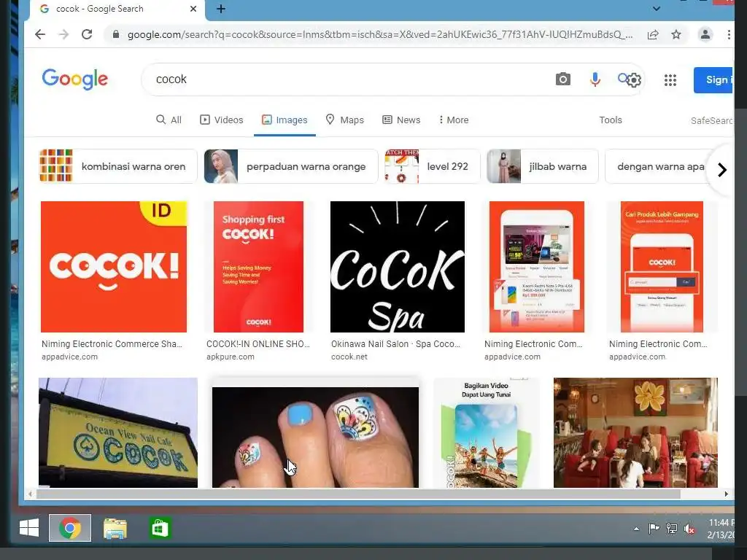Expand the More search options

[x=454, y=120]
